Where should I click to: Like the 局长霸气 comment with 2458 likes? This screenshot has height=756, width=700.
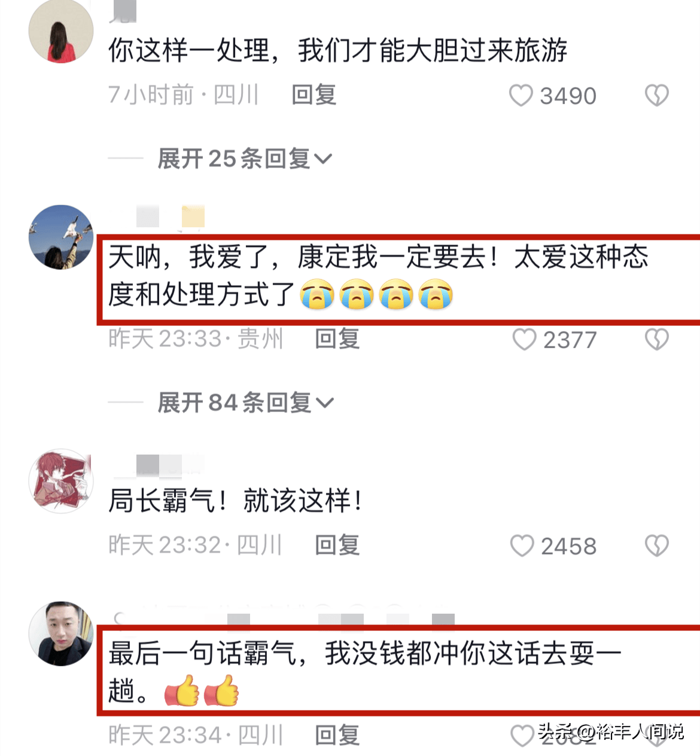[x=522, y=545]
